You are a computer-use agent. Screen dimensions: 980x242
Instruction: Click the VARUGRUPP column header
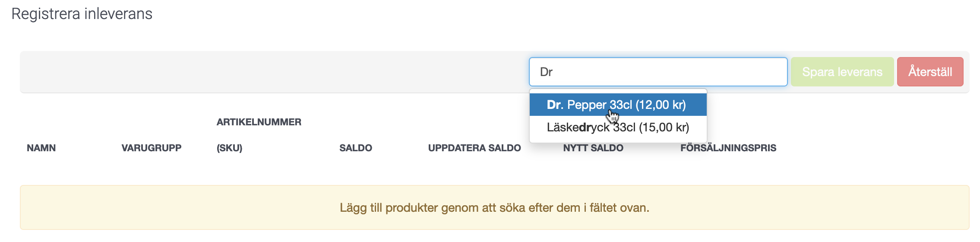[152, 148]
